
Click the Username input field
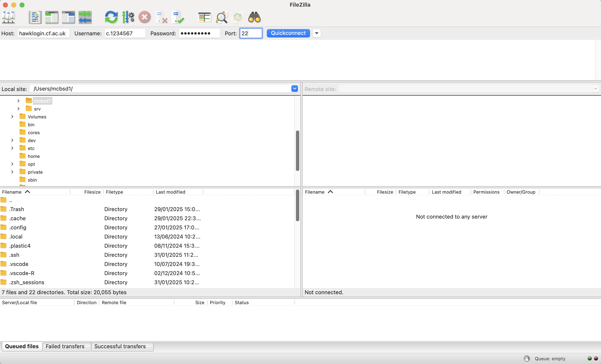[x=125, y=33]
